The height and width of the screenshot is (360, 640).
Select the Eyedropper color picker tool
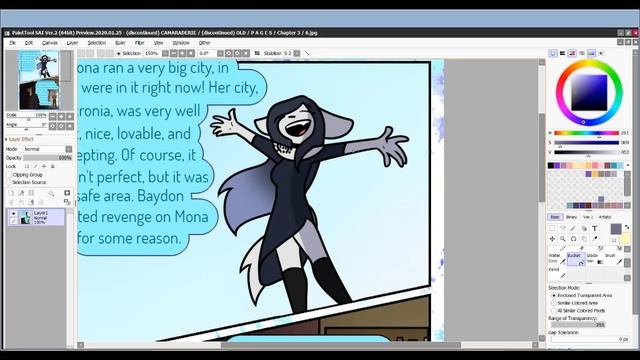(595, 239)
